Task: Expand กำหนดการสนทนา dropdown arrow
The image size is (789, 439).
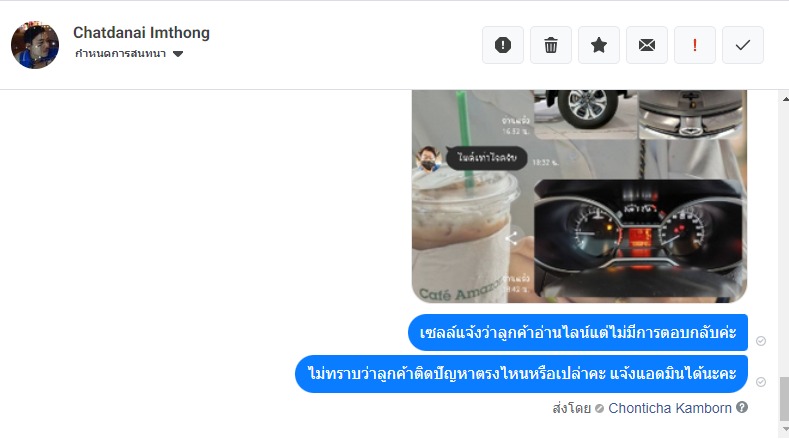Action: click(x=178, y=54)
